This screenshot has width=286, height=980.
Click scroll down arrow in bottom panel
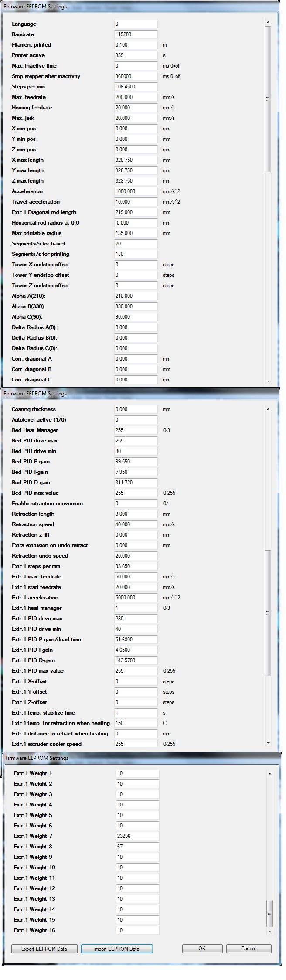pyautogui.click(x=270, y=931)
